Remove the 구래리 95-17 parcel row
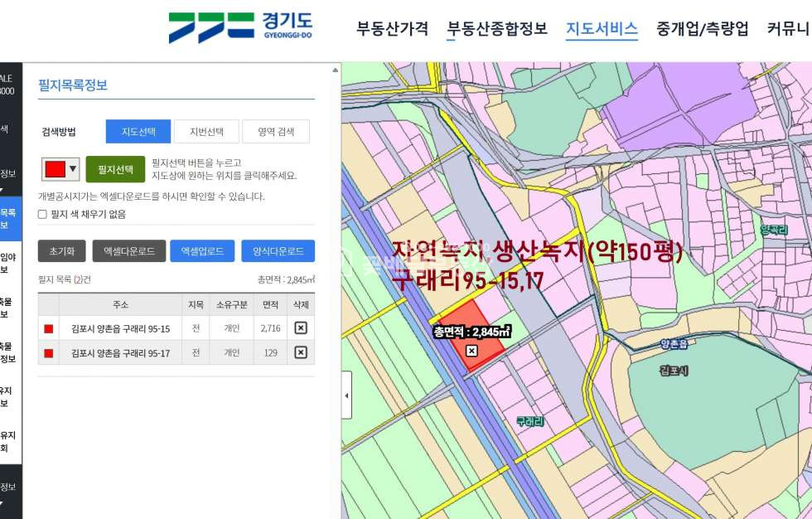812x519 pixels. pyautogui.click(x=301, y=352)
